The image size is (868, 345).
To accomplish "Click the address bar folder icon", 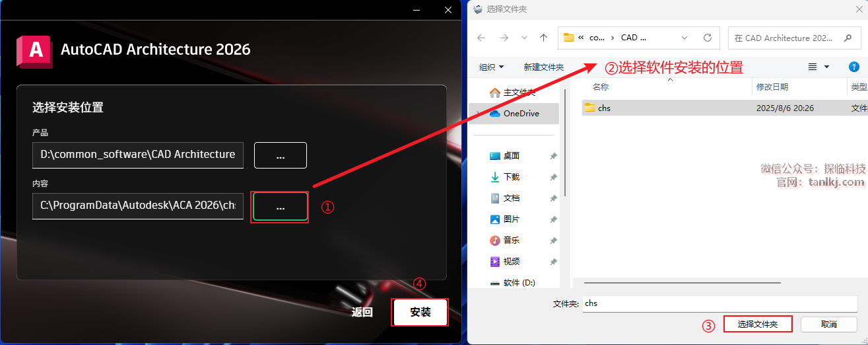I will tap(568, 38).
